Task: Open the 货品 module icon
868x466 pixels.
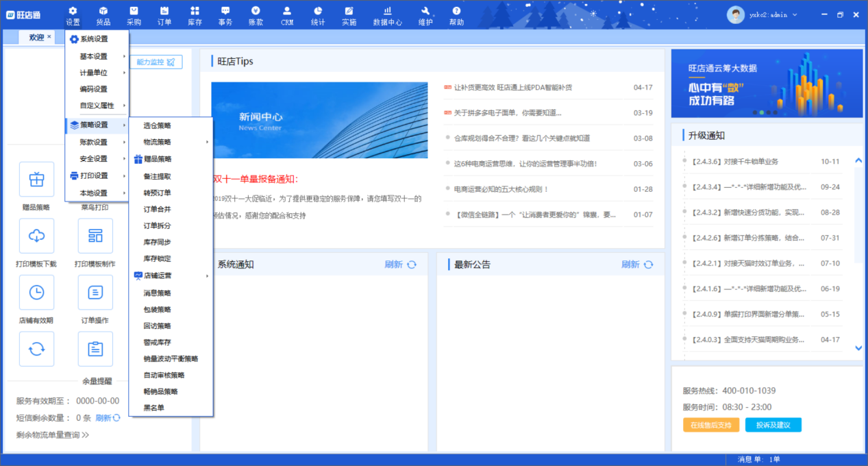Action: (103, 10)
